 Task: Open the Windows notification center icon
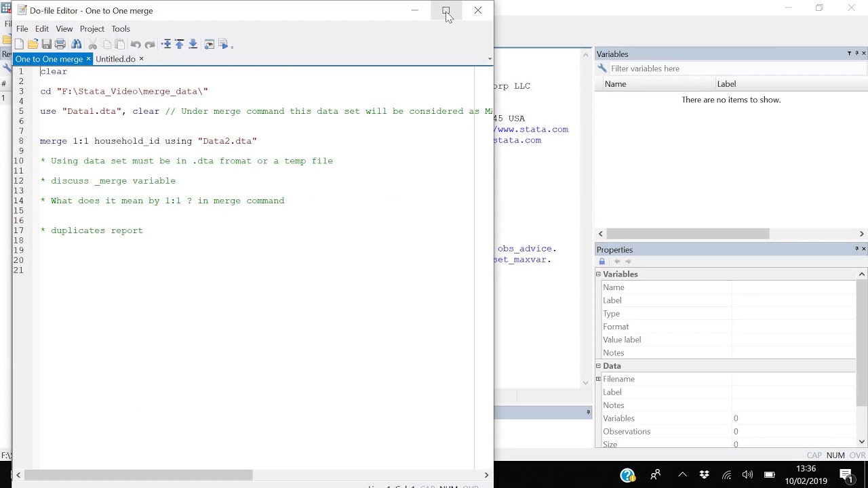click(x=846, y=474)
